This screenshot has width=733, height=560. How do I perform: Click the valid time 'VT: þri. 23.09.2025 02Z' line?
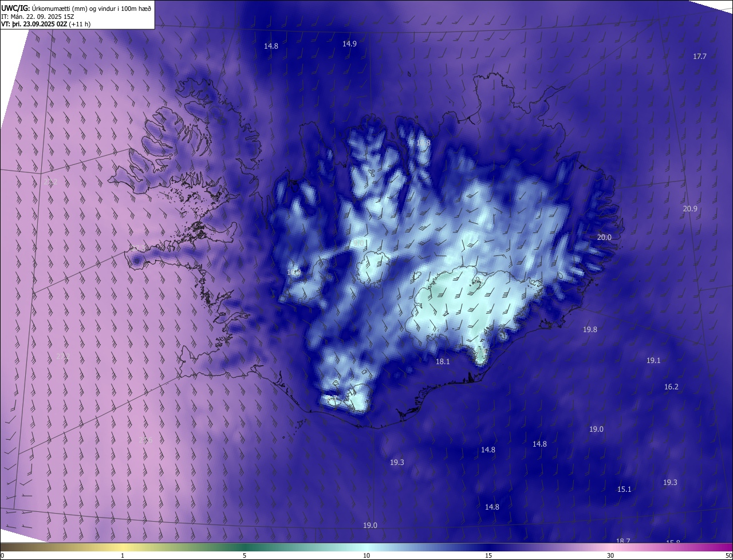46,24
